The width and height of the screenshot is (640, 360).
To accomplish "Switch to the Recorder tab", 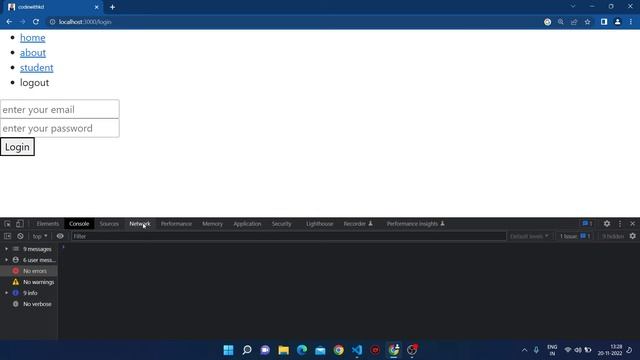I will coord(358,224).
